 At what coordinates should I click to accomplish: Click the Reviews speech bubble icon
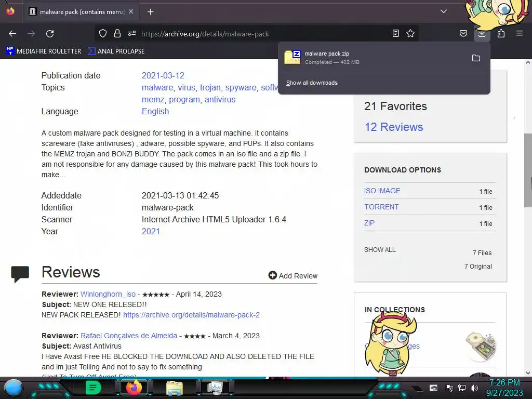[x=20, y=274]
